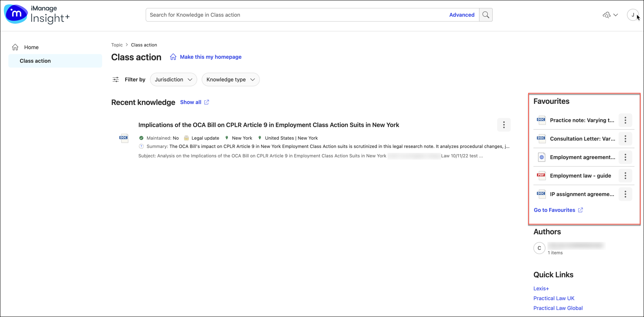The width and height of the screenshot is (644, 317).
Task: Click external link icon next to Show all
Action: coord(206,102)
